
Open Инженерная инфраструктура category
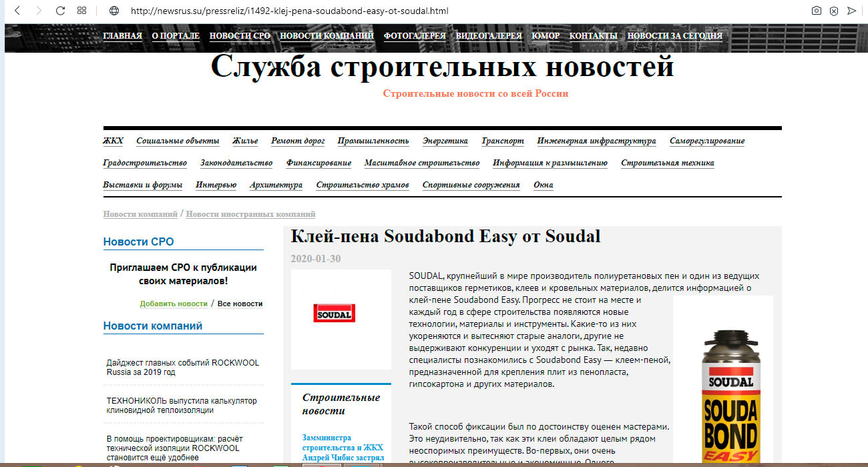coord(597,141)
